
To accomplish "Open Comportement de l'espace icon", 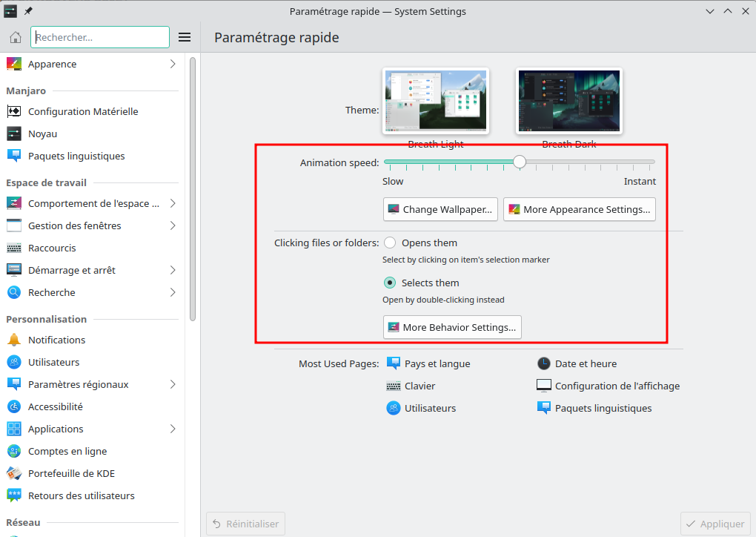I will click(14, 203).
